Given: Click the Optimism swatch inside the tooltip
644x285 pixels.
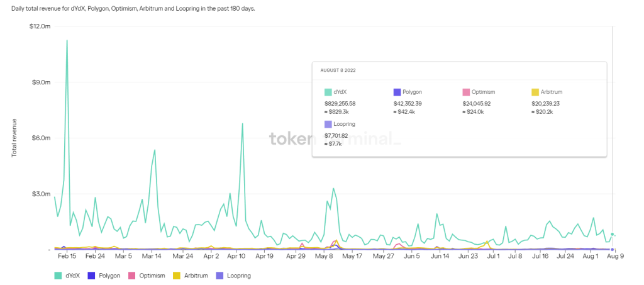Looking at the screenshot, I should (x=466, y=92).
